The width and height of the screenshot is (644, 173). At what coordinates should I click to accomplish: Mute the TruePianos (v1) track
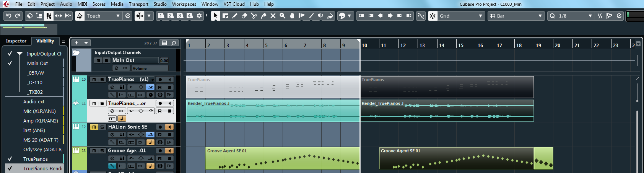coord(94,79)
